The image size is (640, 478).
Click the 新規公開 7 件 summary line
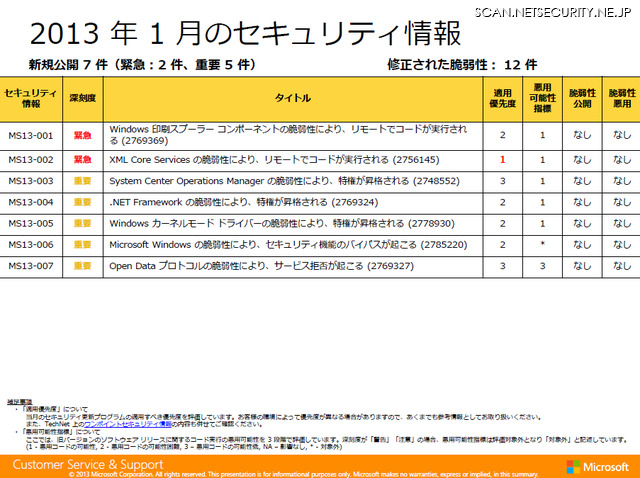pos(142,64)
